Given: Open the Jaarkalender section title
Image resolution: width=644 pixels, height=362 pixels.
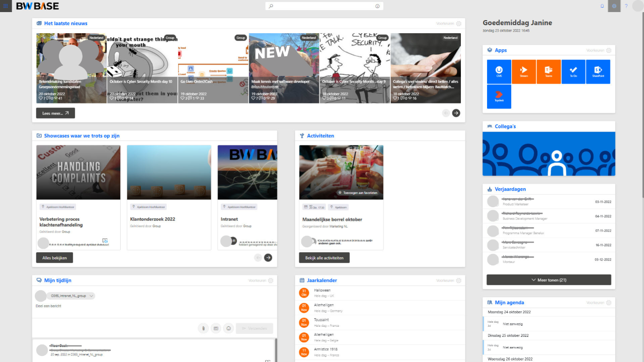Looking at the screenshot, I should 322,281.
